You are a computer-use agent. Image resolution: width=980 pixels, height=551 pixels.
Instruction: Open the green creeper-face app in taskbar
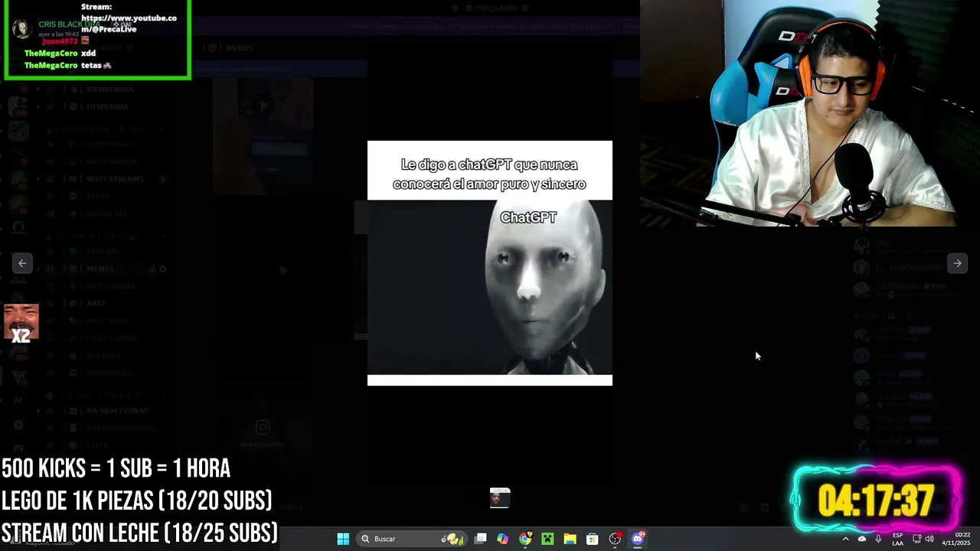click(x=547, y=539)
